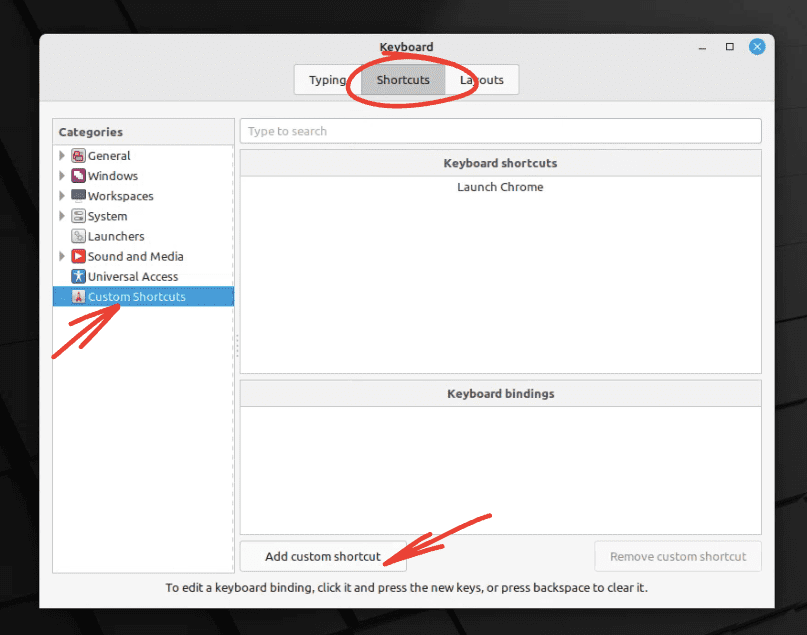Switch to the Layouts tab
Image resolution: width=807 pixels, height=635 pixels.
coord(481,79)
